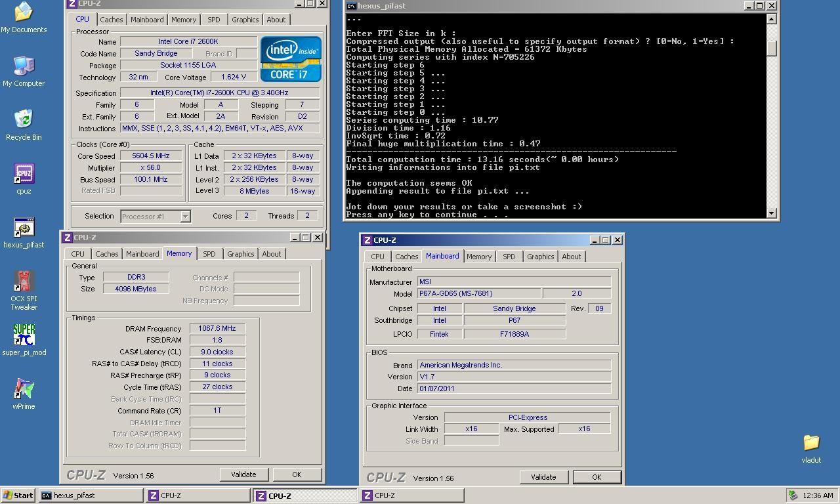840x504 pixels.
Task: Select Memory tab in Mainboard CPU-Z window
Action: (478, 257)
